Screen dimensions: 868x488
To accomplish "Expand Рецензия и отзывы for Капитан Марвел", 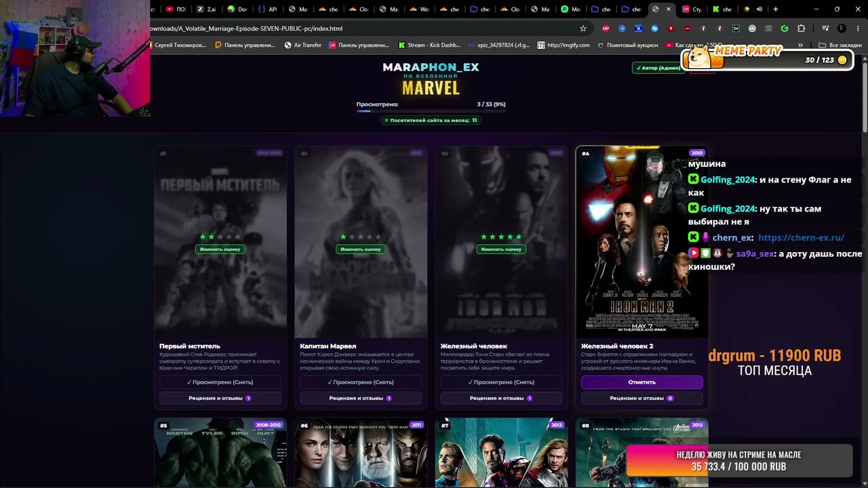I will (360, 398).
